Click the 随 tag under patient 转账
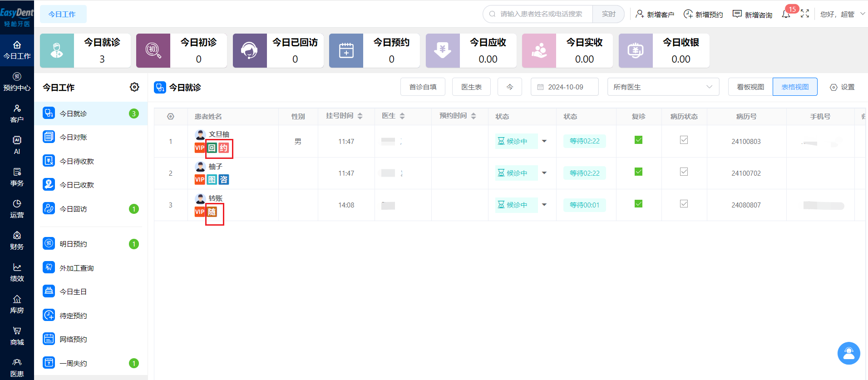 pyautogui.click(x=212, y=212)
